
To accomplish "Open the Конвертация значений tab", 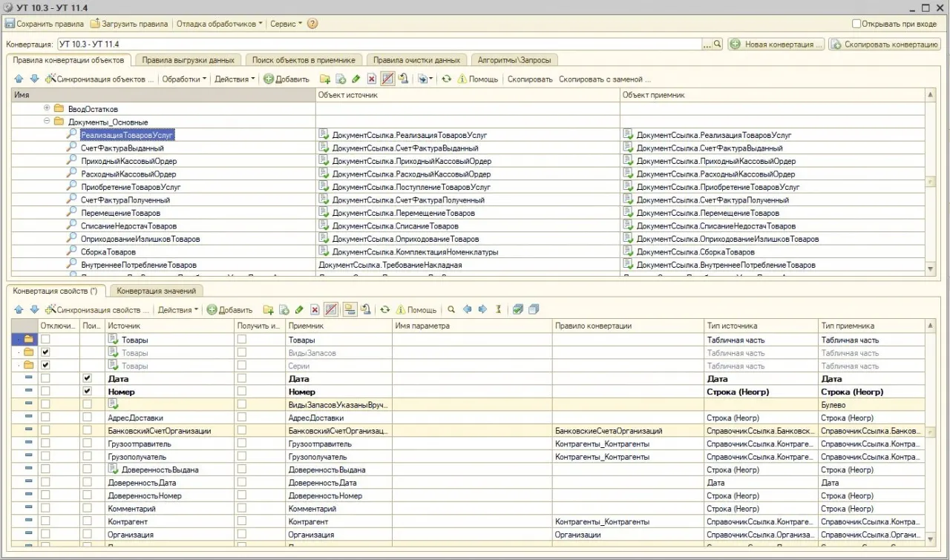I will (x=157, y=291).
